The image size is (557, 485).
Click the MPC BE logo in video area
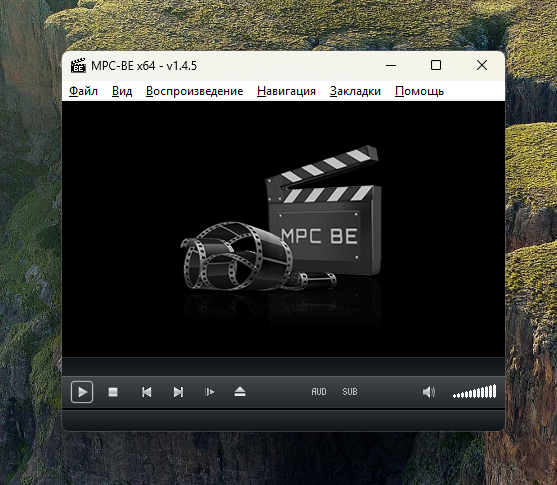[x=281, y=219]
